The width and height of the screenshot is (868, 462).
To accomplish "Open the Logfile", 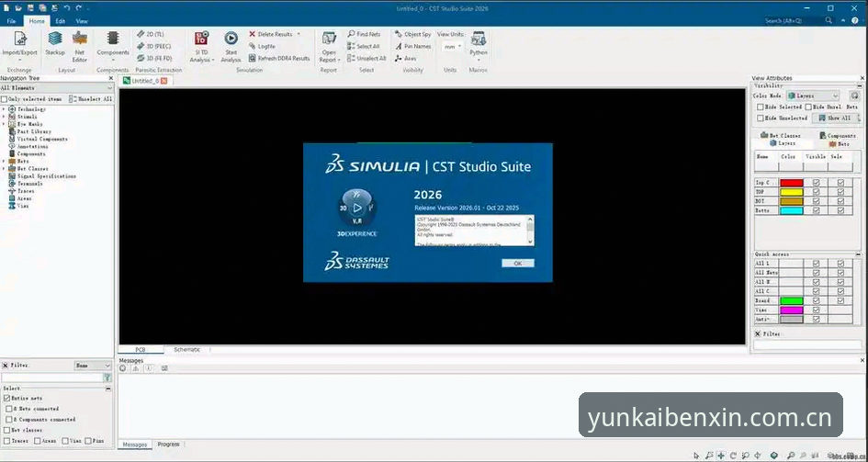I will (262, 46).
